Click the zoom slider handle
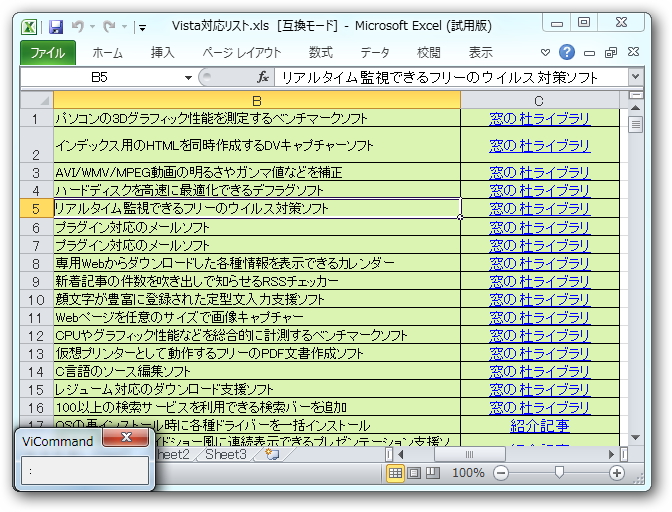672x512 pixels. [559, 473]
